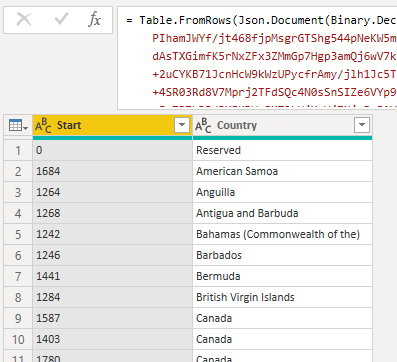Select the Country column header
The width and height of the screenshot is (397, 362).
pyautogui.click(x=282, y=125)
